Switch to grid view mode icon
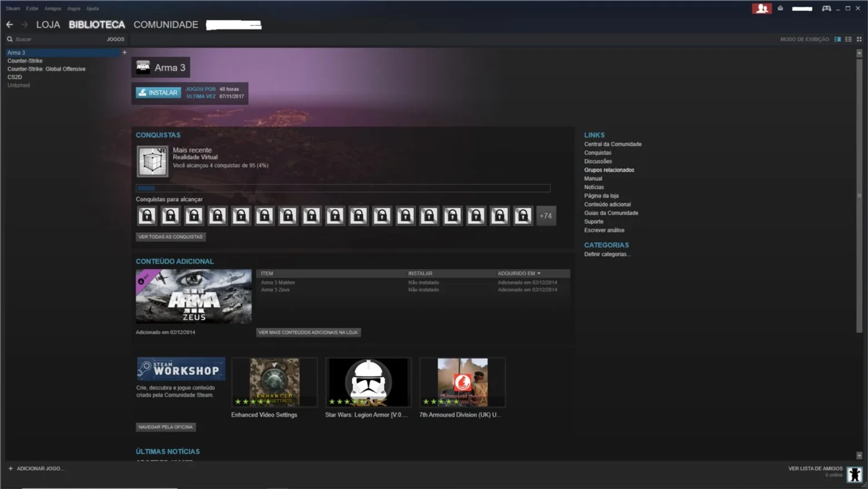The image size is (868, 489). pyautogui.click(x=859, y=39)
